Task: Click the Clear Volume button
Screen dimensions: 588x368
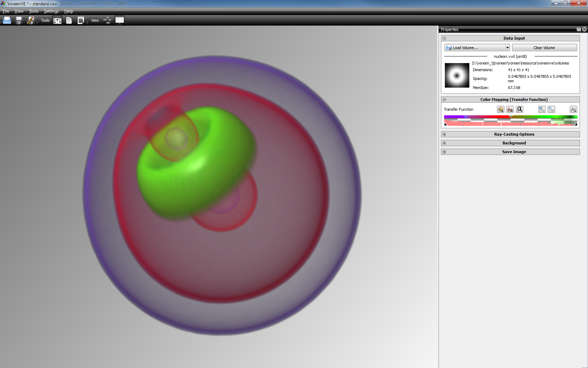Action: tap(544, 48)
